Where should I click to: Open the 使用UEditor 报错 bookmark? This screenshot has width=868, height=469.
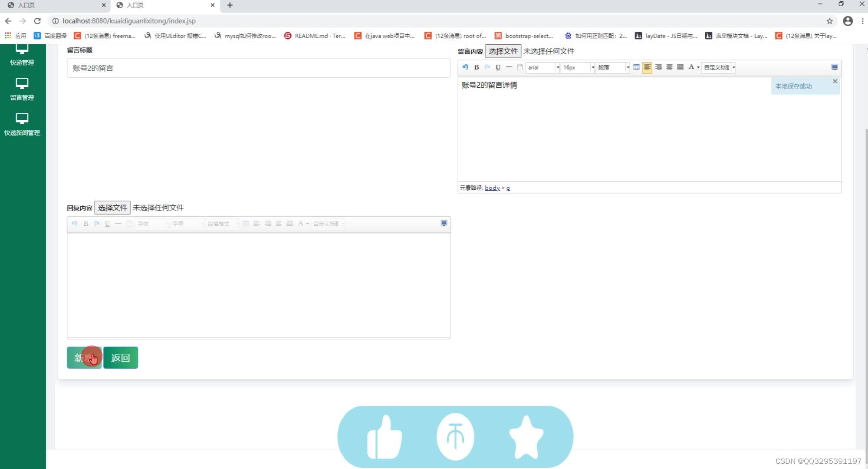(175, 36)
